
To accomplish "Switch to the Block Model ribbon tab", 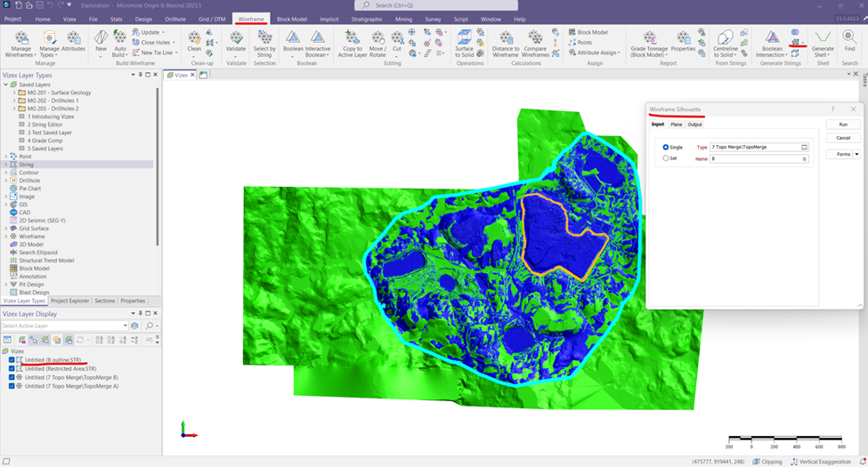I will click(291, 19).
